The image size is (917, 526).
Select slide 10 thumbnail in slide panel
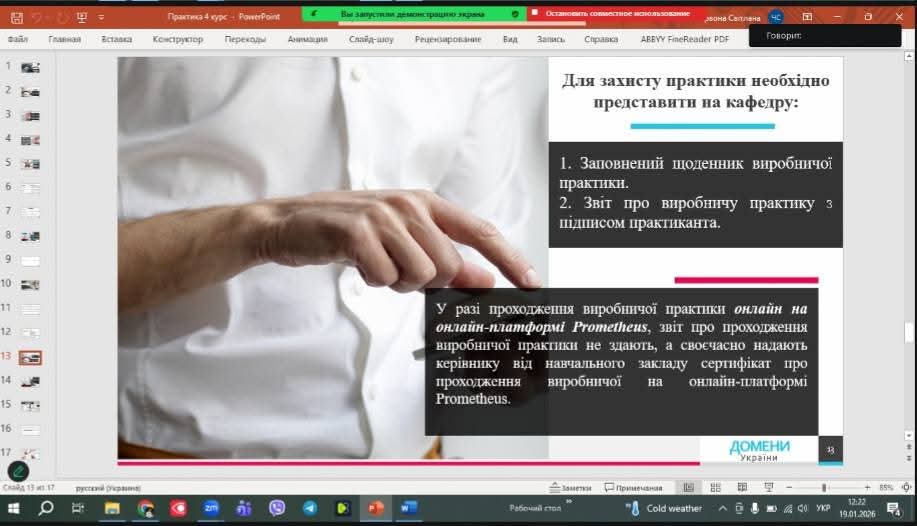(31, 284)
